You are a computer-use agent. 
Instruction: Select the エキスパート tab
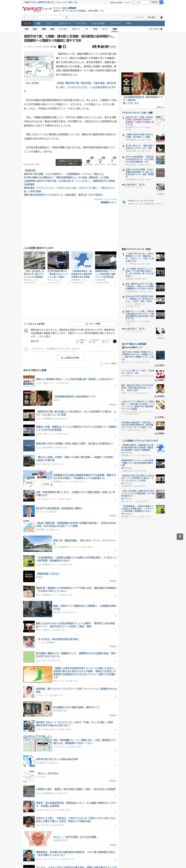click(x=64, y=24)
